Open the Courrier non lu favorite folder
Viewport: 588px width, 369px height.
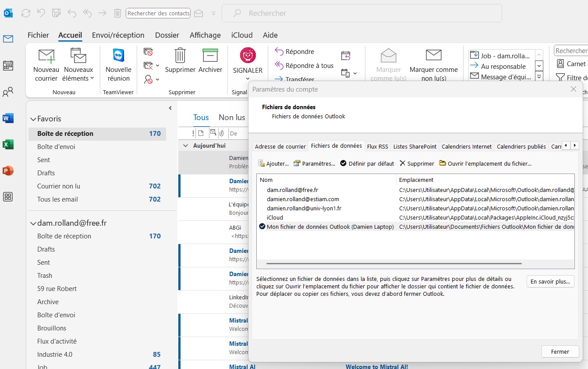[97, 186]
